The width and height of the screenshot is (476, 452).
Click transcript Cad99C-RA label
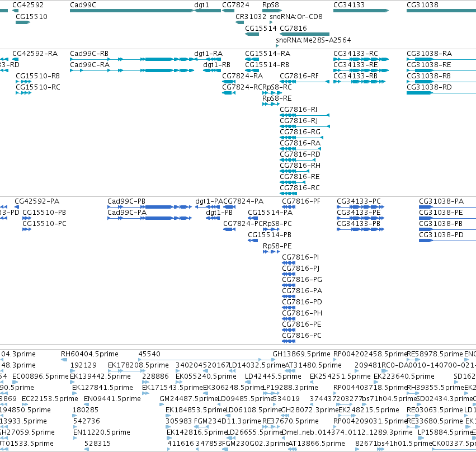click(90, 65)
